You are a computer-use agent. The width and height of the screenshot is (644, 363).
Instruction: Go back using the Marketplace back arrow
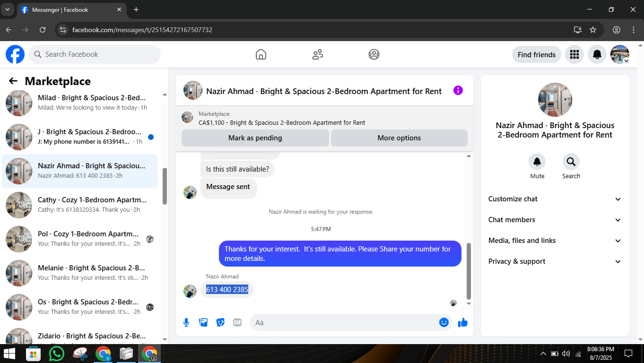point(13,81)
